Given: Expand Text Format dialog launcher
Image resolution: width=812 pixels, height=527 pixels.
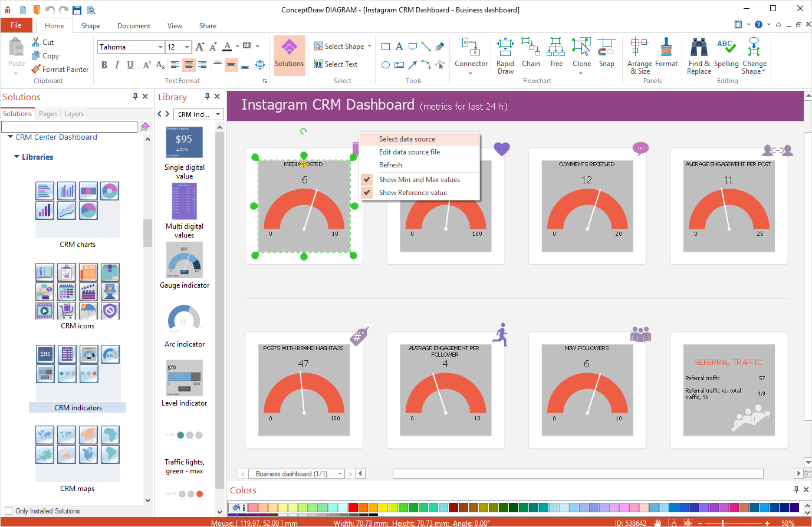Looking at the screenshot, I should (265, 81).
